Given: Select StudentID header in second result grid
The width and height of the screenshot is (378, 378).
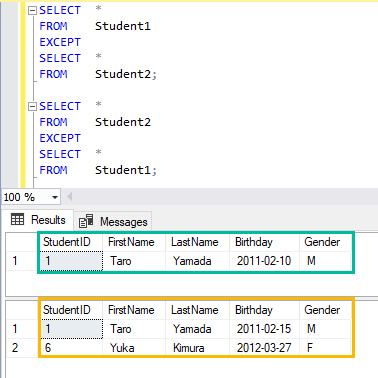Looking at the screenshot, I should click(71, 310).
